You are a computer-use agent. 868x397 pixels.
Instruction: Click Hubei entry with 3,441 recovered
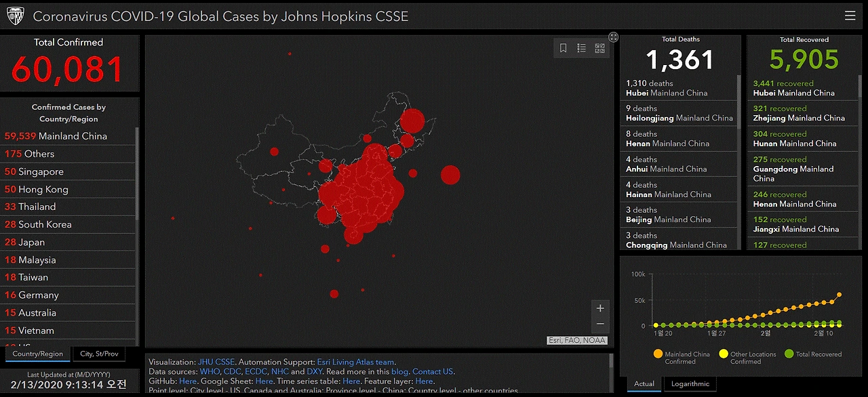coord(804,88)
